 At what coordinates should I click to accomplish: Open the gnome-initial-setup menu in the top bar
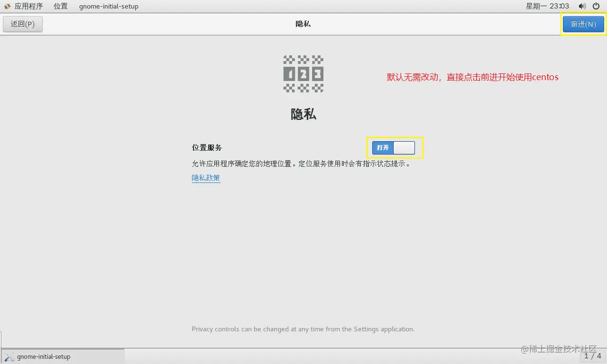pos(108,6)
